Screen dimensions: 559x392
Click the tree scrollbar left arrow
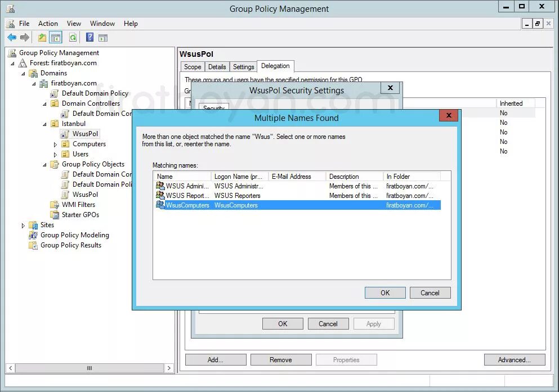(11, 368)
